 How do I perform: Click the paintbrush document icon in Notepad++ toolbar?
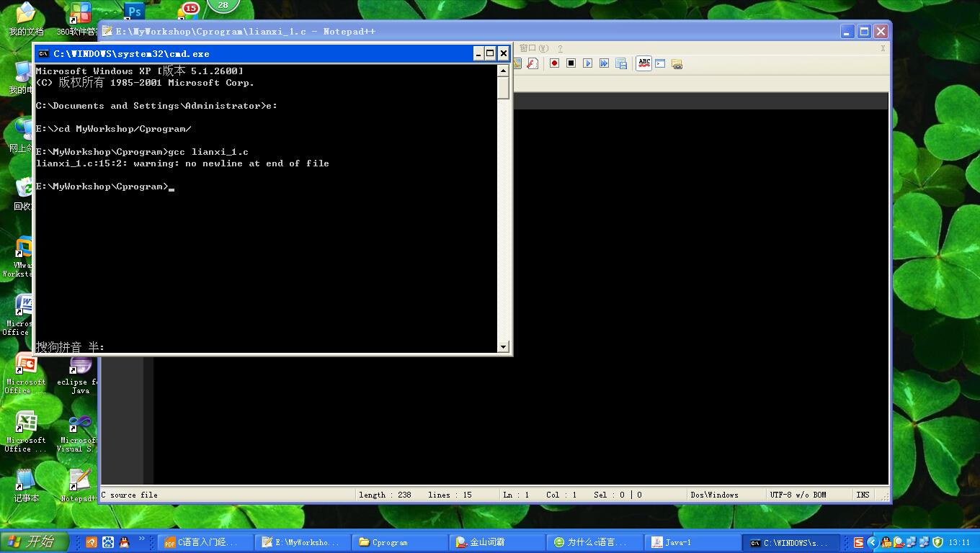[x=533, y=63]
